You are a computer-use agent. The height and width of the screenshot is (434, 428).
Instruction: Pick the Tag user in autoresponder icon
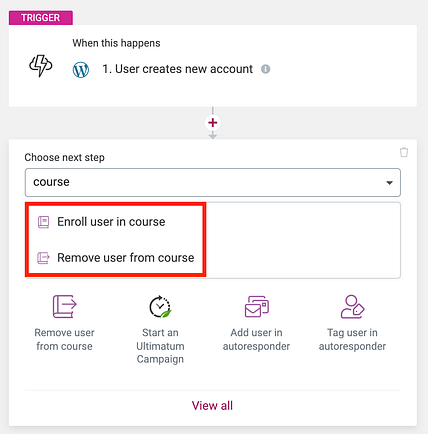point(352,306)
